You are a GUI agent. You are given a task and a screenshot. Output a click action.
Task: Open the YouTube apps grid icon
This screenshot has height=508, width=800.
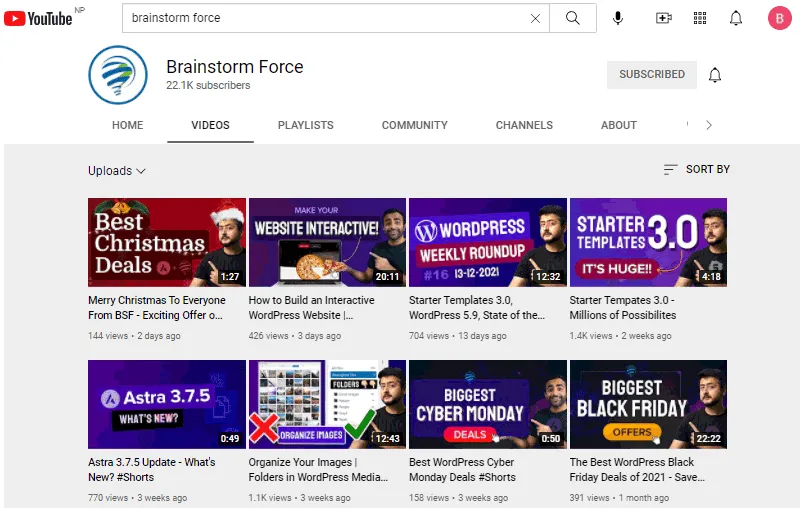pos(700,18)
